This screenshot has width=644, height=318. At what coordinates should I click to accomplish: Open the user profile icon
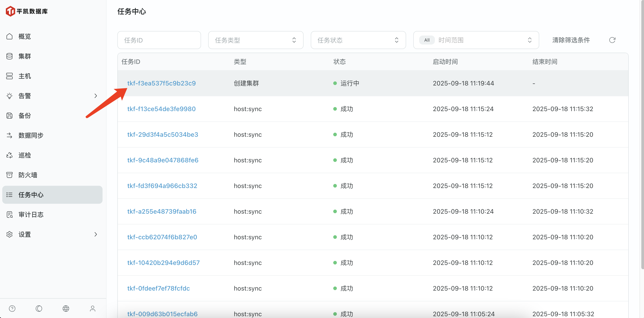(92, 309)
